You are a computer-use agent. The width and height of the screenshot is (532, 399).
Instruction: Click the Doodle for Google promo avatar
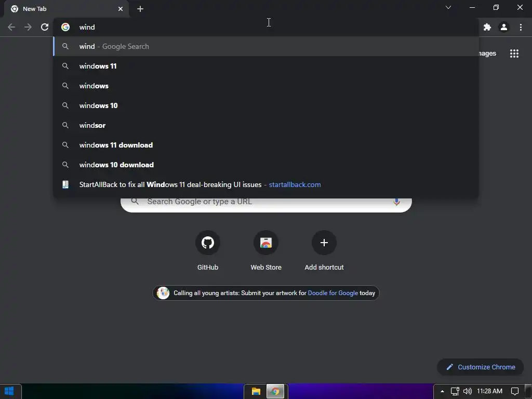163,293
